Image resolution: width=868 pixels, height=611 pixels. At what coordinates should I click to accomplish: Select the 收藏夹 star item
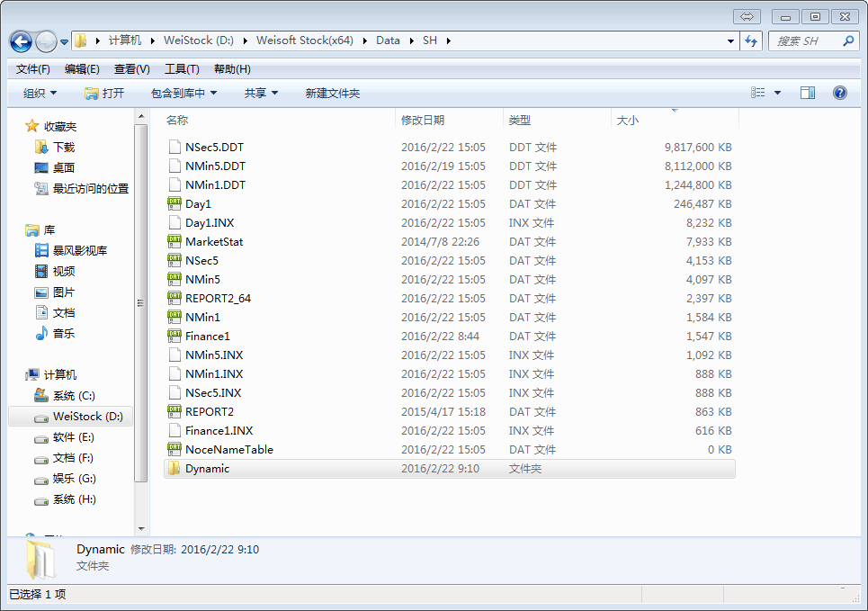coord(51,127)
